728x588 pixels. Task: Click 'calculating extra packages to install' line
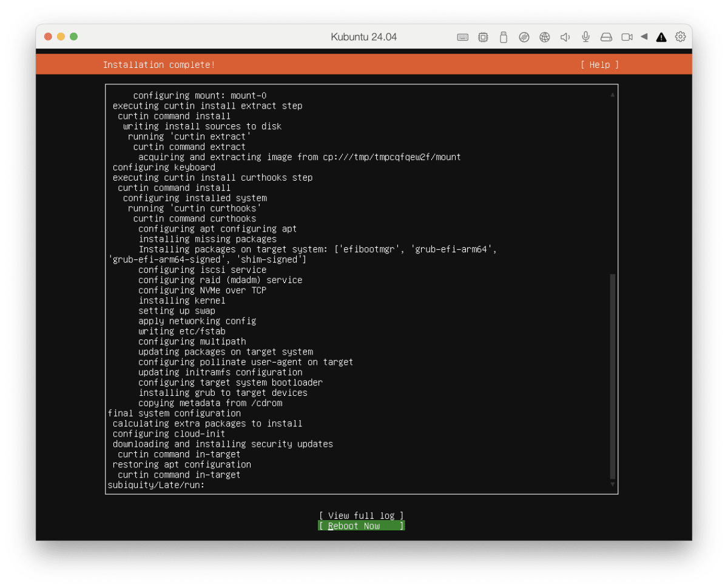click(207, 424)
